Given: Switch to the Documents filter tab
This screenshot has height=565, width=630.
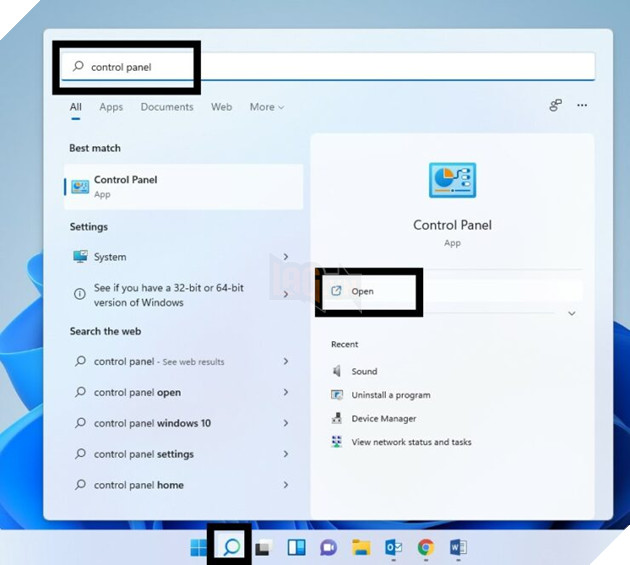Looking at the screenshot, I should 167,107.
